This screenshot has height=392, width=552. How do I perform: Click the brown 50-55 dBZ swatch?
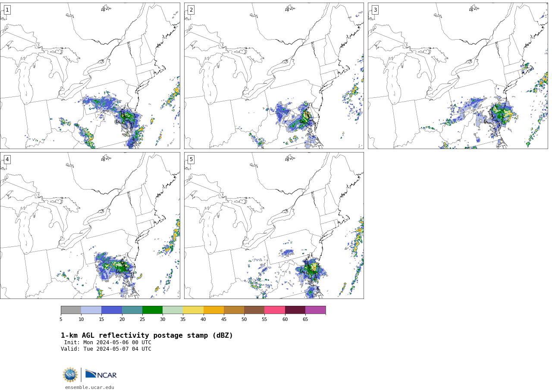click(254, 310)
